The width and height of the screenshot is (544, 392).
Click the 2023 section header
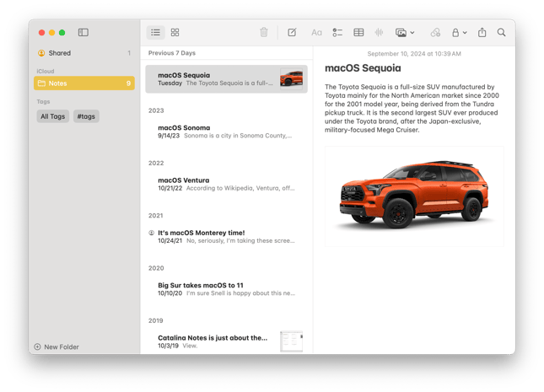[x=156, y=110]
